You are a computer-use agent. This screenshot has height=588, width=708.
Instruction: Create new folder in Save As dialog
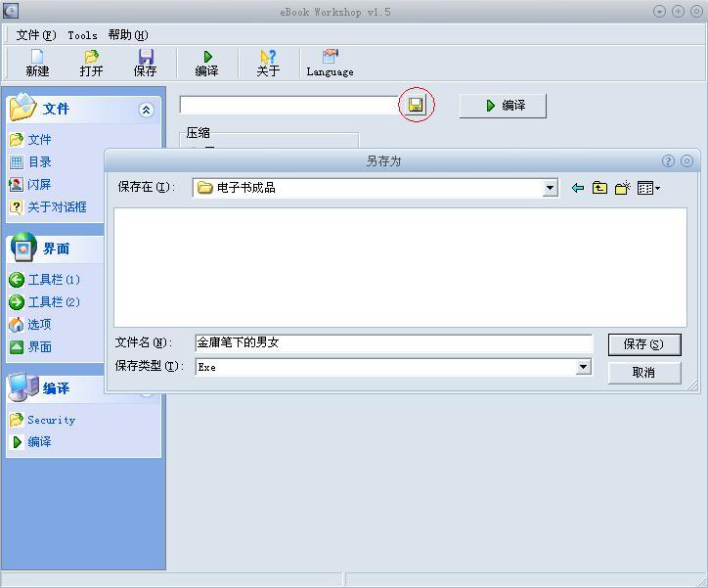pos(623,188)
